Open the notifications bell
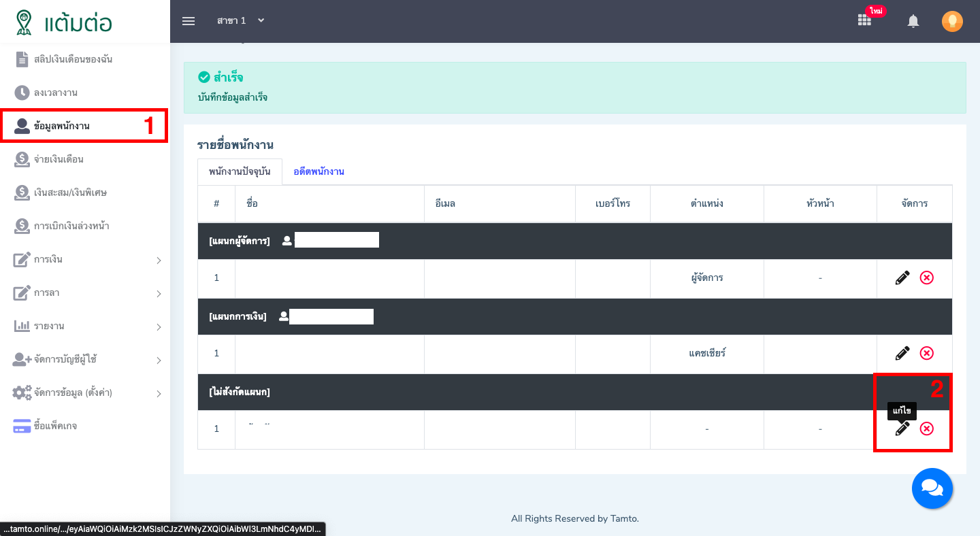 (x=913, y=21)
